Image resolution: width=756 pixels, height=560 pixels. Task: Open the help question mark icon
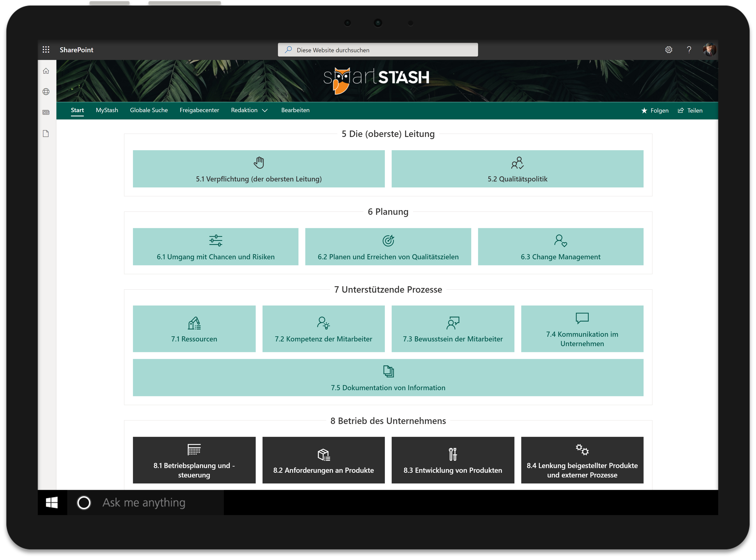point(689,50)
